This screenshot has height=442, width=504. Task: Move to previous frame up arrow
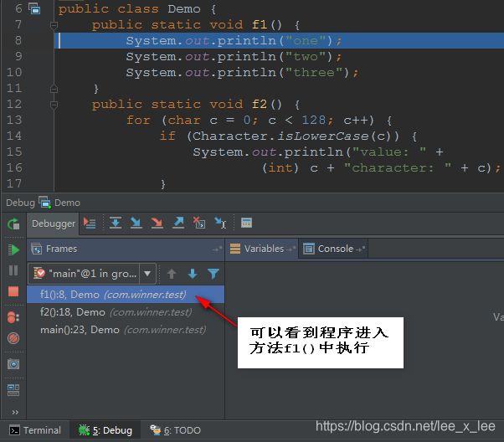172,274
